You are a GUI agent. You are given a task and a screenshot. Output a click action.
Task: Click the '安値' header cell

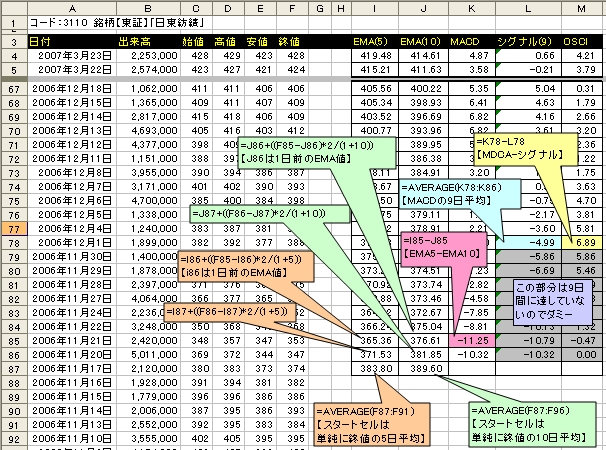[x=260, y=42]
